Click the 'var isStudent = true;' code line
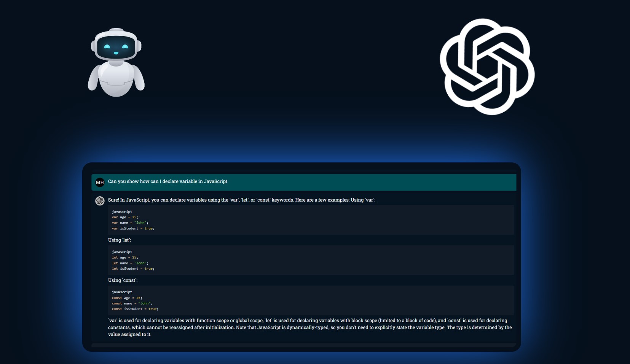This screenshot has height=364, width=630. point(133,229)
